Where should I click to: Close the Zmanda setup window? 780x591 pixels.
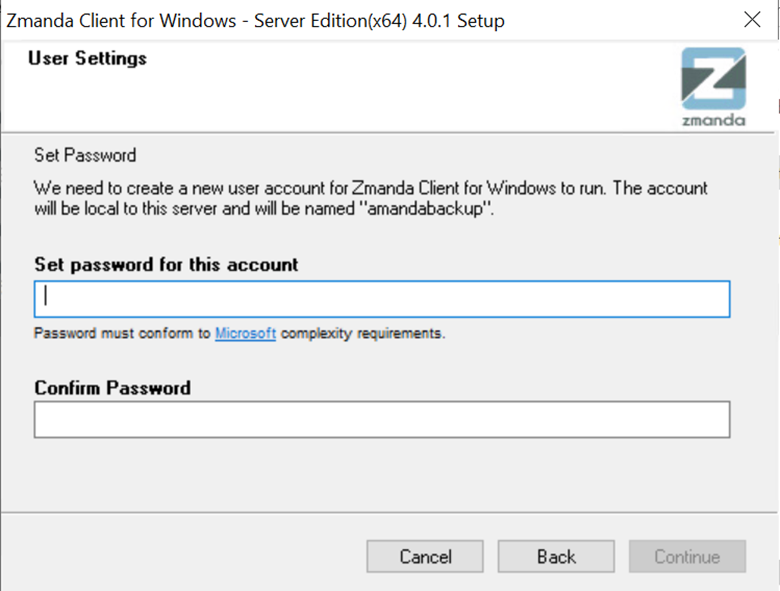coord(752,20)
